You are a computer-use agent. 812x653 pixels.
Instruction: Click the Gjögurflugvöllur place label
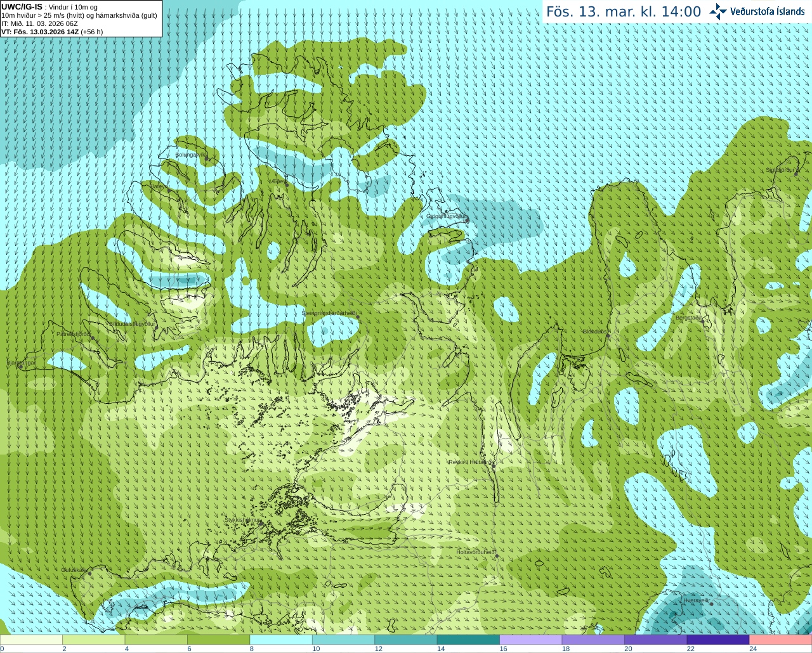pos(446,216)
